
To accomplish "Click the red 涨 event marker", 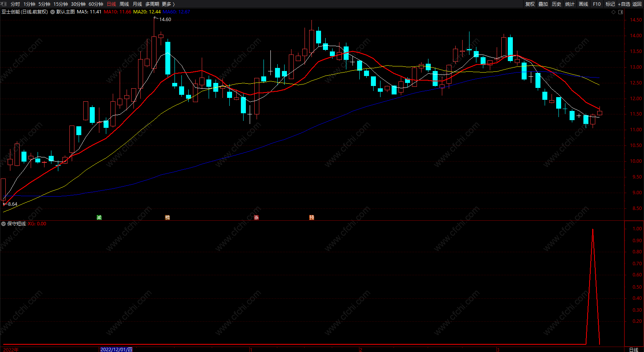I will (256, 218).
